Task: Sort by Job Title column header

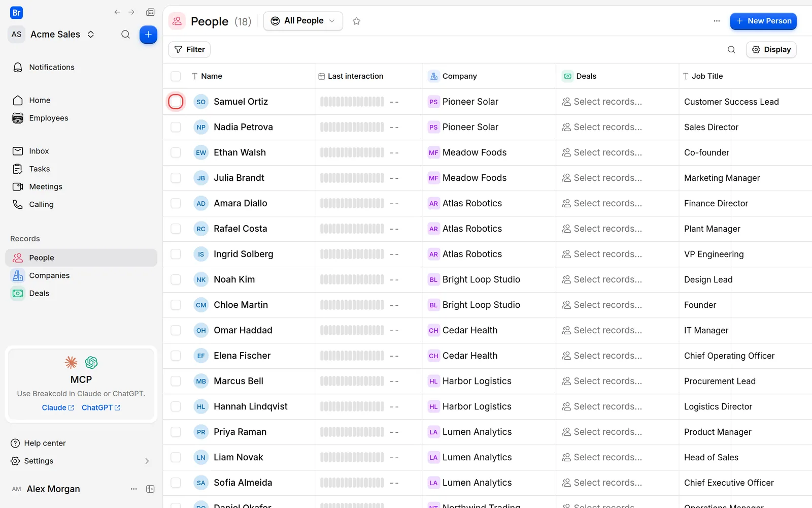Action: [703, 76]
